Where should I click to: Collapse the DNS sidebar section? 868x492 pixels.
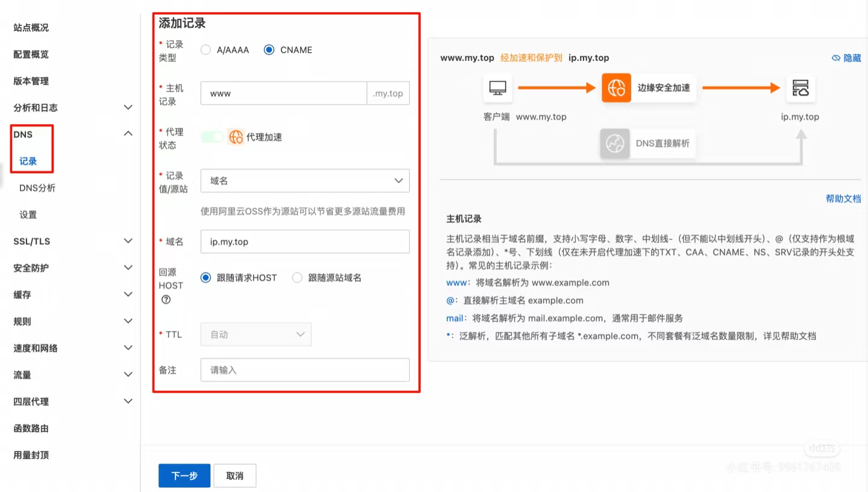click(x=128, y=134)
